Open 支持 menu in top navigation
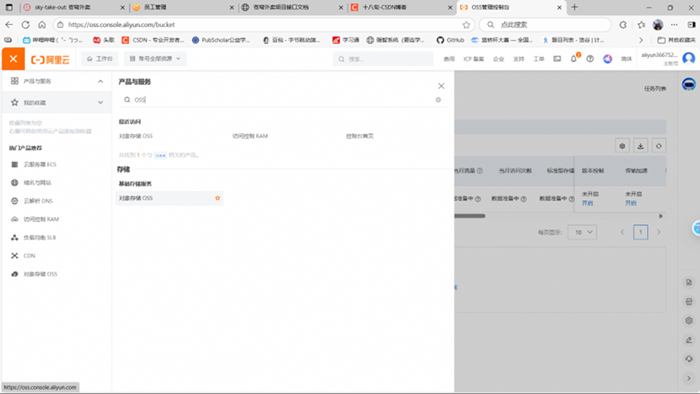 [518, 59]
